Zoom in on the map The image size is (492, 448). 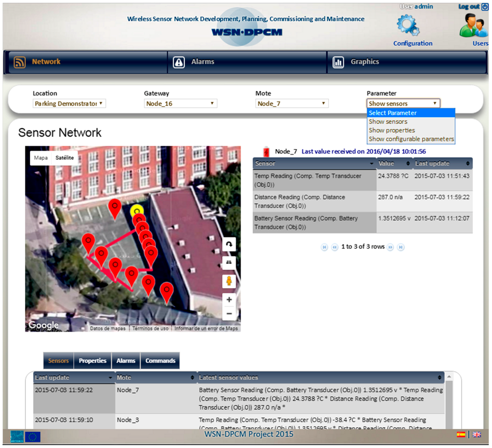pos(229,300)
